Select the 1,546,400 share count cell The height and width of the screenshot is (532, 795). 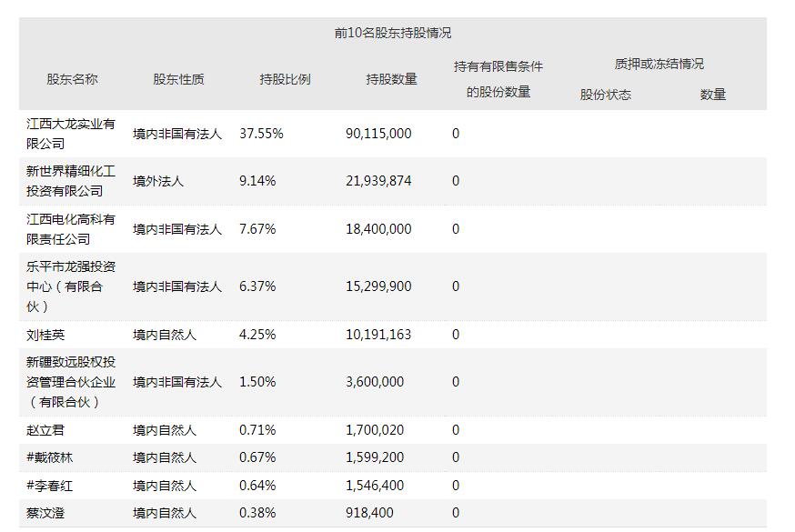pos(375,486)
